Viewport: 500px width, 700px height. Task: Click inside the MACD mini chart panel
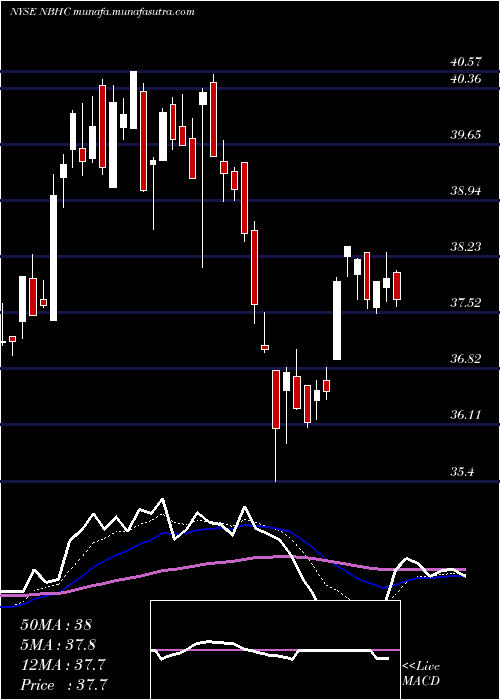(275, 650)
